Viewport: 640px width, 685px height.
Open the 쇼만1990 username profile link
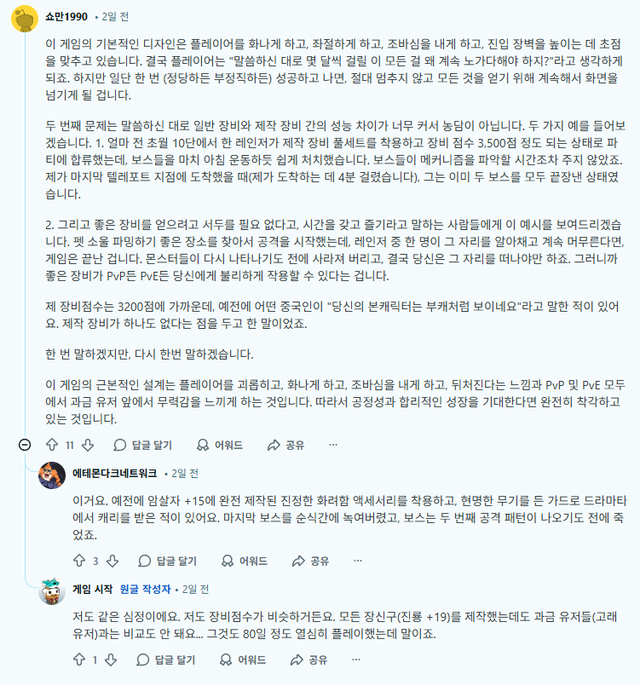[71, 17]
